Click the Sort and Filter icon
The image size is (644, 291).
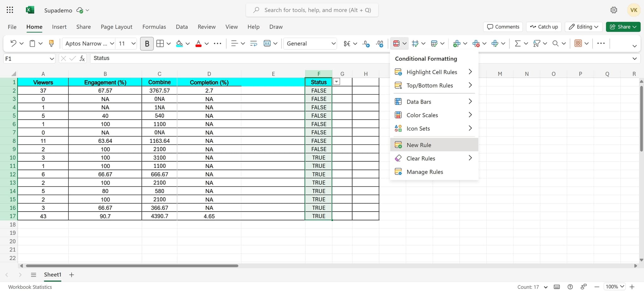536,44
